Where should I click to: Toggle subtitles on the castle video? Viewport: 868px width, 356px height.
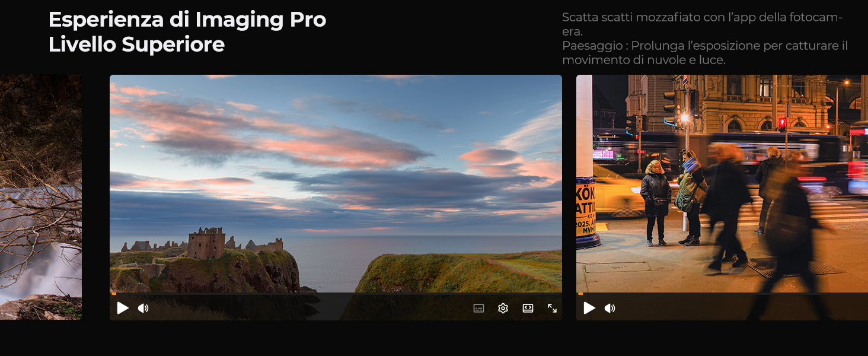click(x=478, y=308)
